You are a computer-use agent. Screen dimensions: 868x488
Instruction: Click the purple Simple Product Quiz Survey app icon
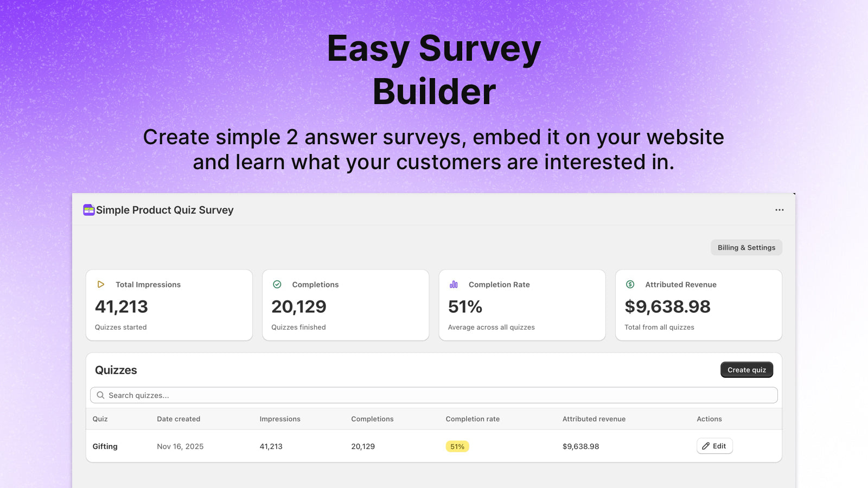(88, 210)
